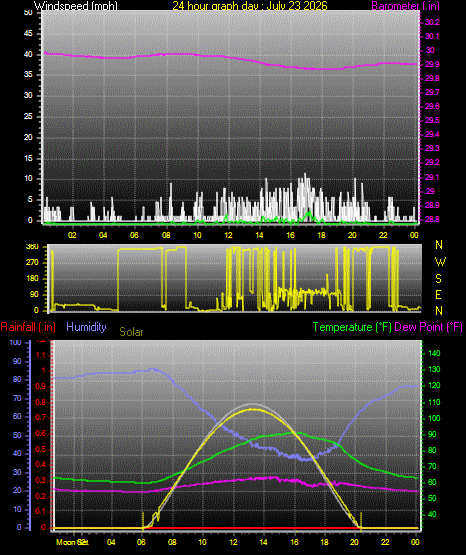This screenshot has width=466, height=555.
Task: Click the 14 hour mark on bottom graph
Action: (x=263, y=542)
